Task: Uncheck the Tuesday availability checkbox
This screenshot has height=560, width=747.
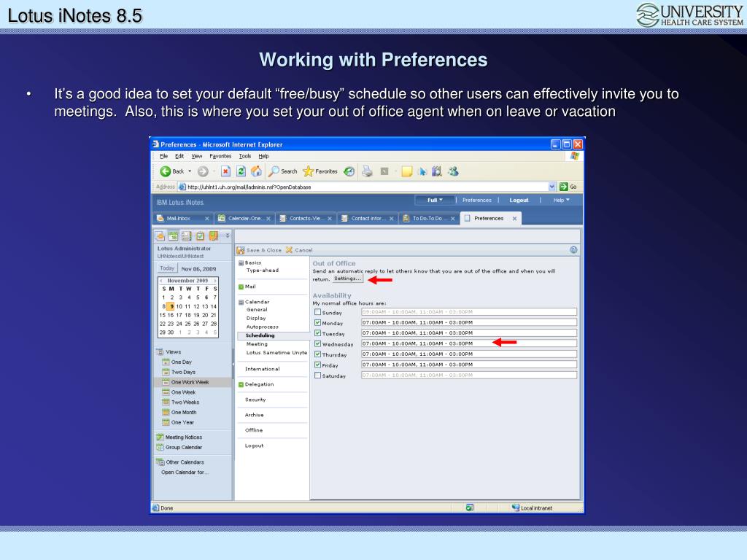Action: click(318, 332)
